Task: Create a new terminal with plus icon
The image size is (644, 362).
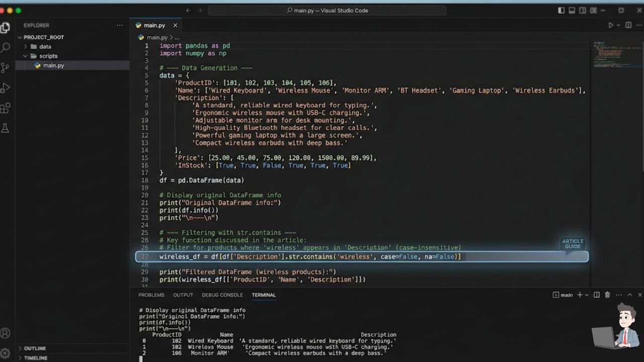Action: [x=580, y=295]
